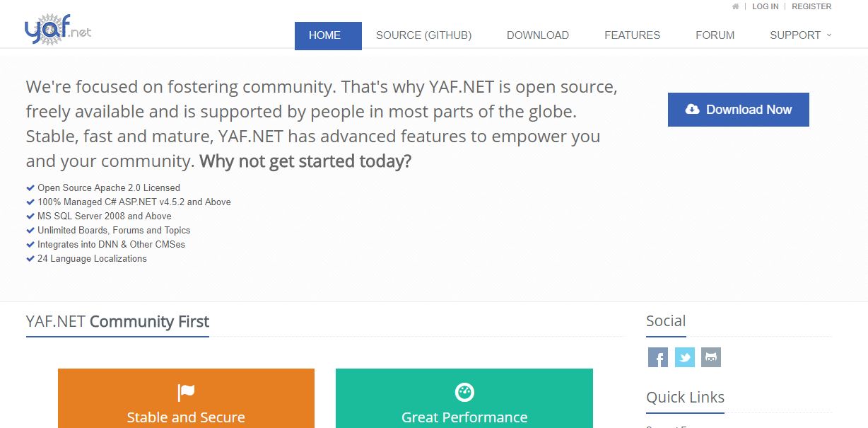Open YAF.NET Facebook page via Facebook icon
The image size is (868, 428).
pos(657,357)
